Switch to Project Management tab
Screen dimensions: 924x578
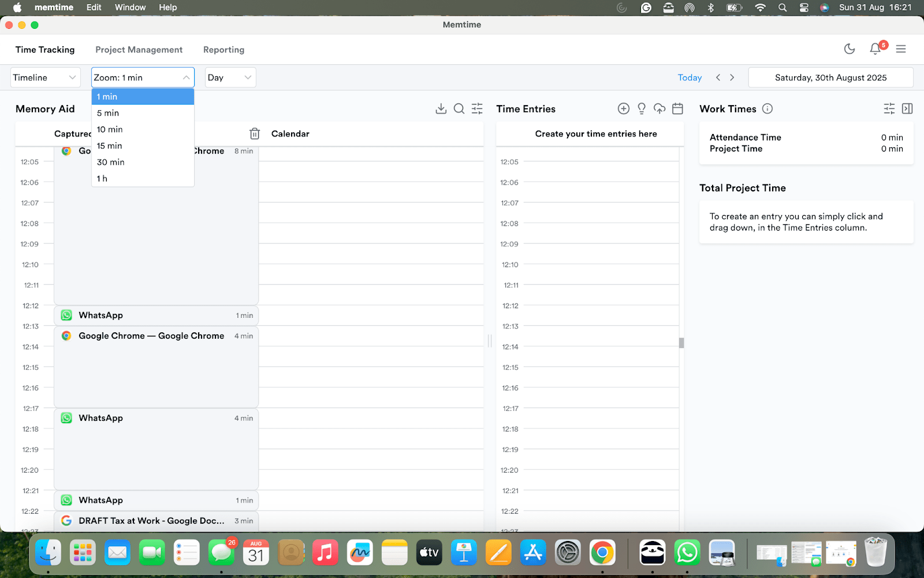point(139,50)
